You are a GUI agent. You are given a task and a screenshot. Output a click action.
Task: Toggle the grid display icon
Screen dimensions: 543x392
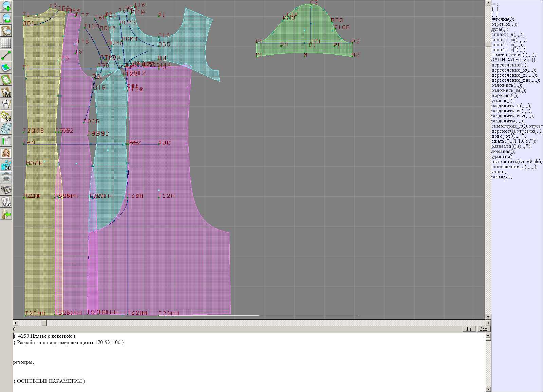[6, 43]
